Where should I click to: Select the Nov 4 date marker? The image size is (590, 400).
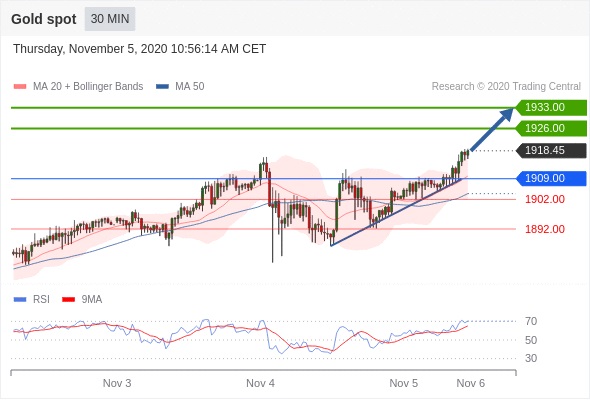pos(260,383)
